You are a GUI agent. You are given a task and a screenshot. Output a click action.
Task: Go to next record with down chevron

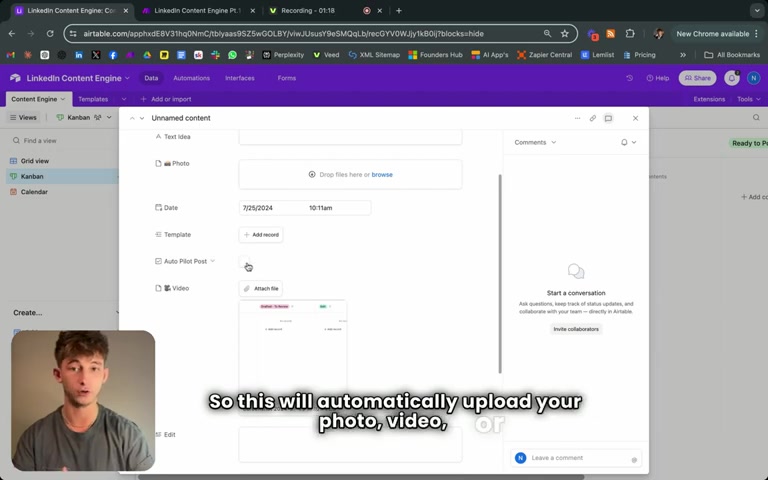(142, 119)
